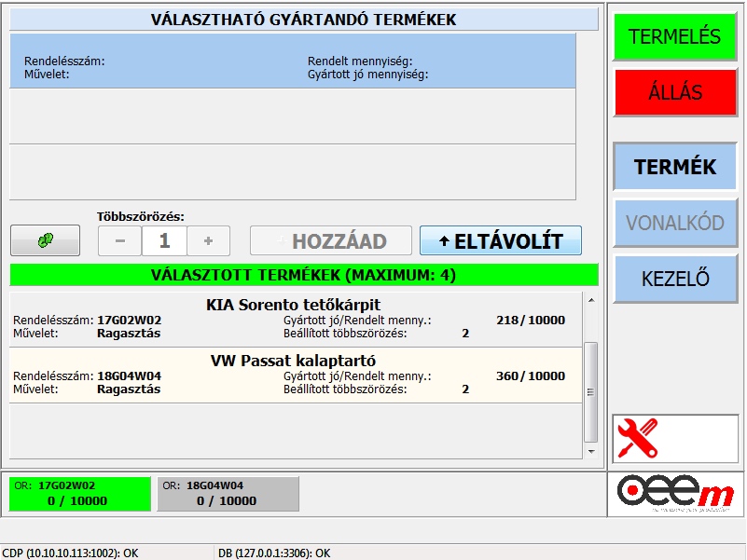Switch to the TERMÉK tab

[x=675, y=167]
